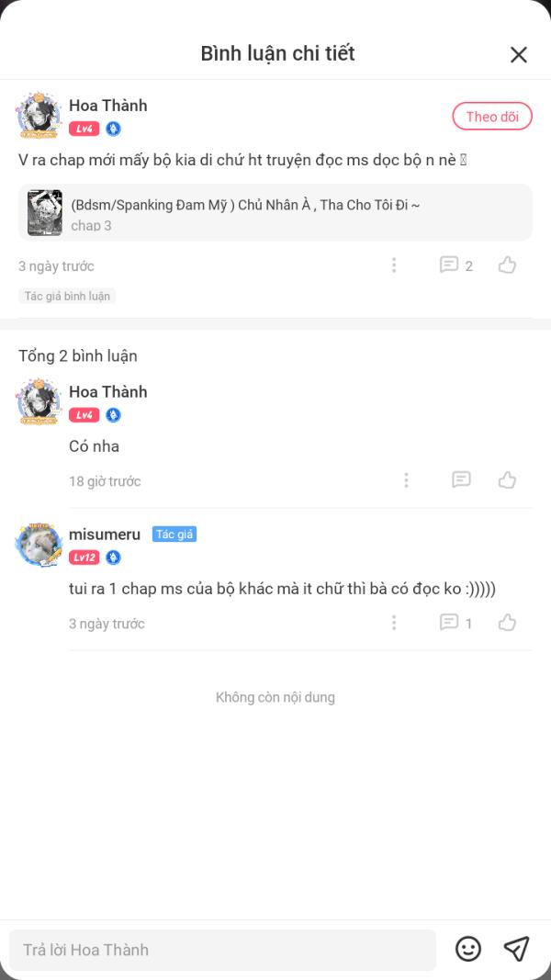Reply to "Có nha" via comment icon
This screenshot has height=980, width=551.
(x=461, y=480)
